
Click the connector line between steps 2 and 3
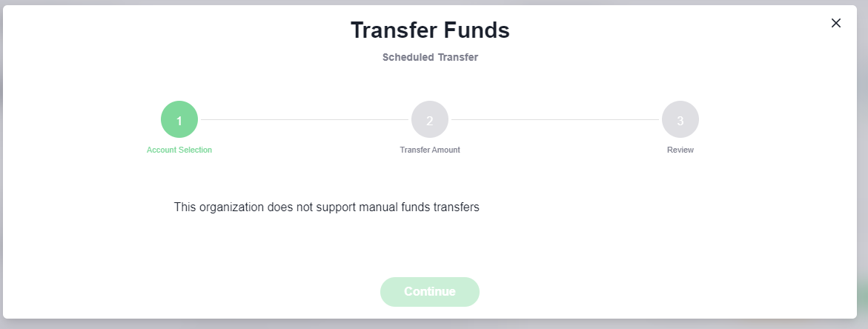555,119
